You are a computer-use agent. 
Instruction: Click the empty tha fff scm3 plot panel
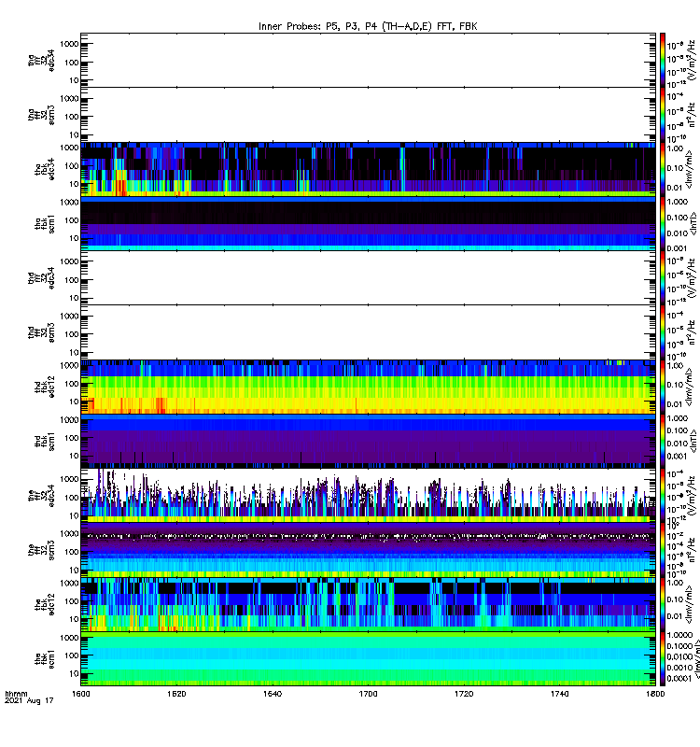click(368, 115)
